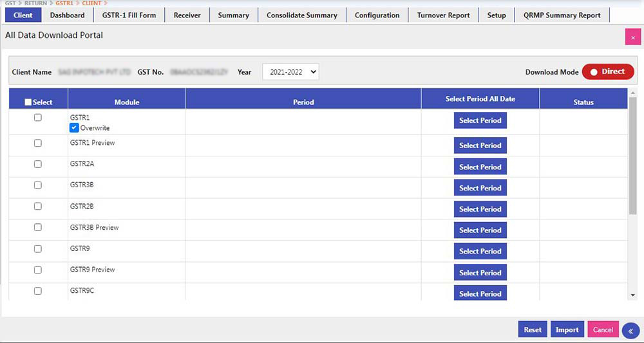Image resolution: width=644 pixels, height=343 pixels.
Task: Check the Select all header checkbox
Action: point(28,102)
